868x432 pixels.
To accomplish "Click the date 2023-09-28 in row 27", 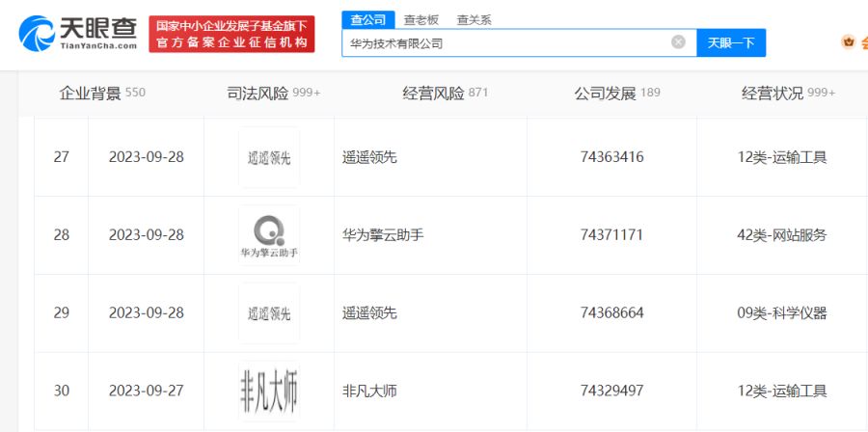I will [147, 157].
